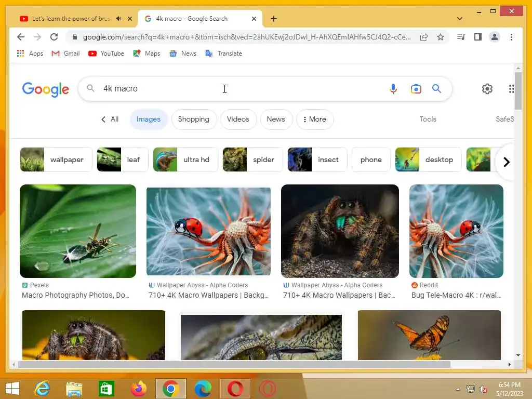View site info via the padlock icon
532x399 pixels.
pos(75,37)
